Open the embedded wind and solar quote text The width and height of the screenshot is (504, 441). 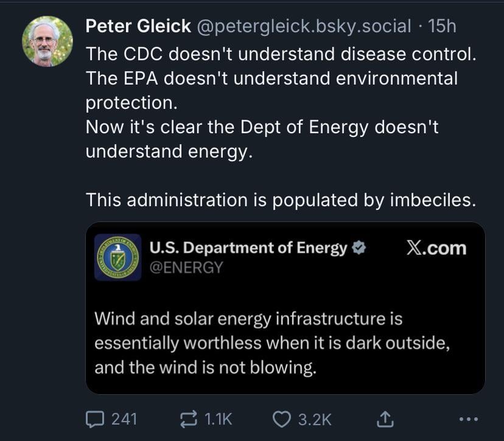point(272,343)
